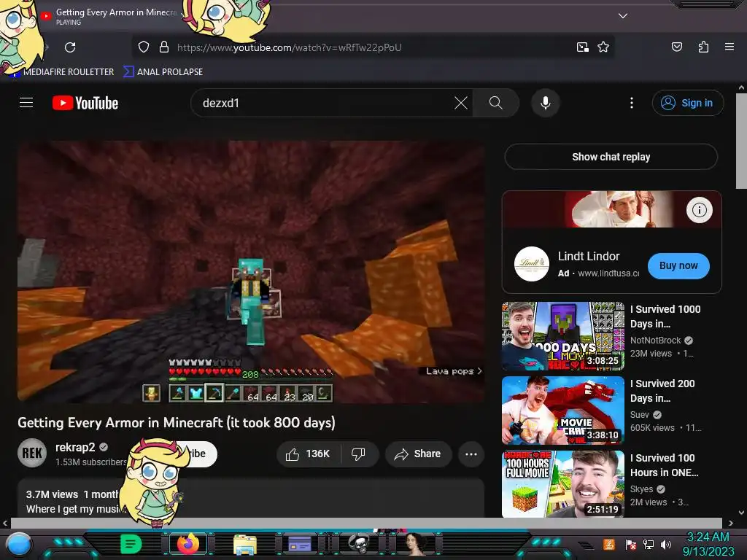Click the horizontal page scrollbar
The width and height of the screenshot is (747, 560).
tap(366, 523)
